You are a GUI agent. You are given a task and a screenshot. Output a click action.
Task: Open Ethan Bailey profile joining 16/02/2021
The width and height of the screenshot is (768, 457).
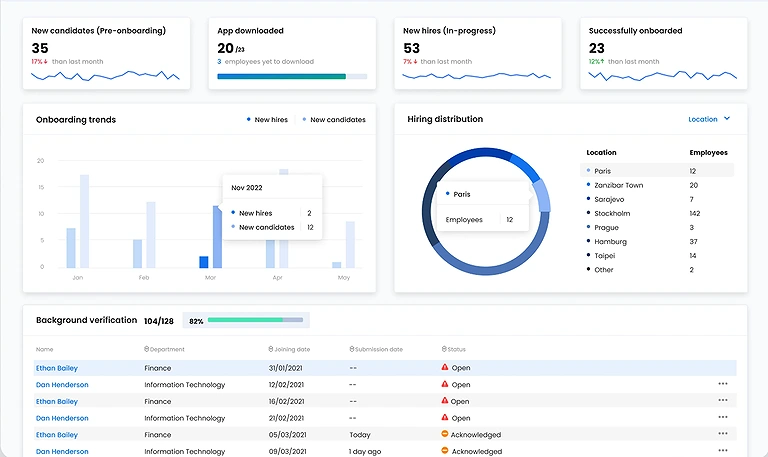57,401
